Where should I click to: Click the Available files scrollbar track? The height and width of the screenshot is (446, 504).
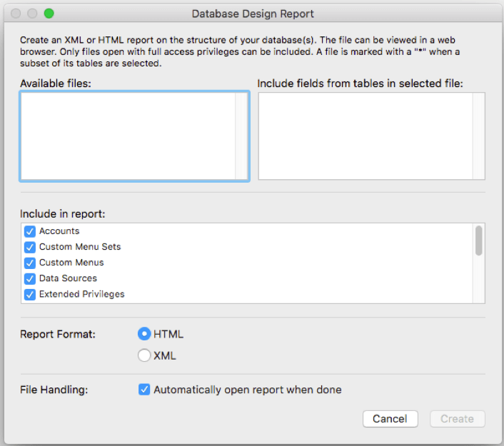coord(241,136)
